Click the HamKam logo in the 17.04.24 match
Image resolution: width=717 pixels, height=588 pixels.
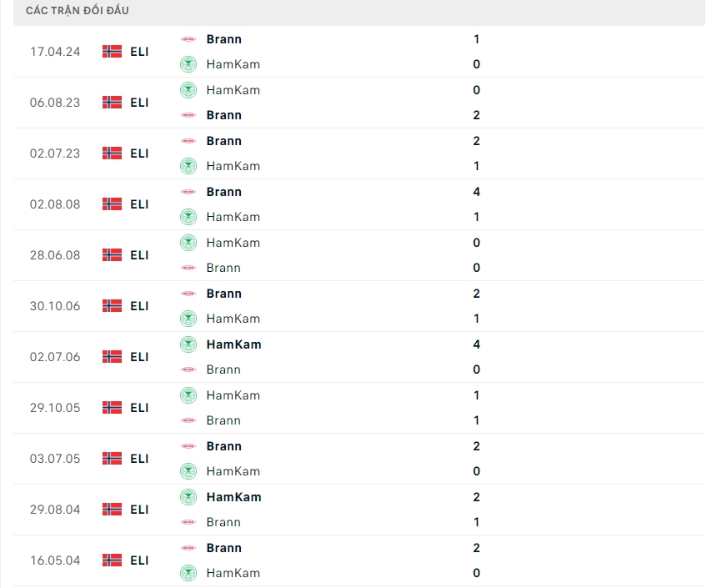tap(188, 64)
